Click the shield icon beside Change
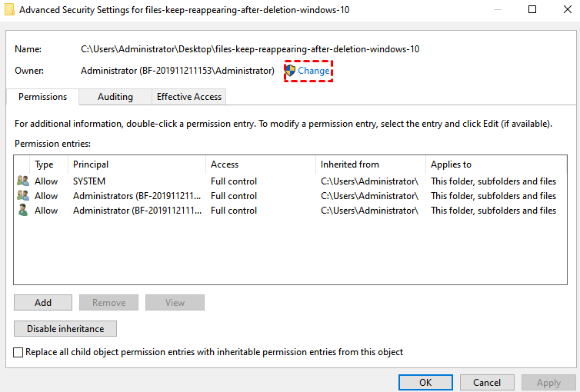Image resolution: width=580 pixels, height=392 pixels. [x=290, y=71]
